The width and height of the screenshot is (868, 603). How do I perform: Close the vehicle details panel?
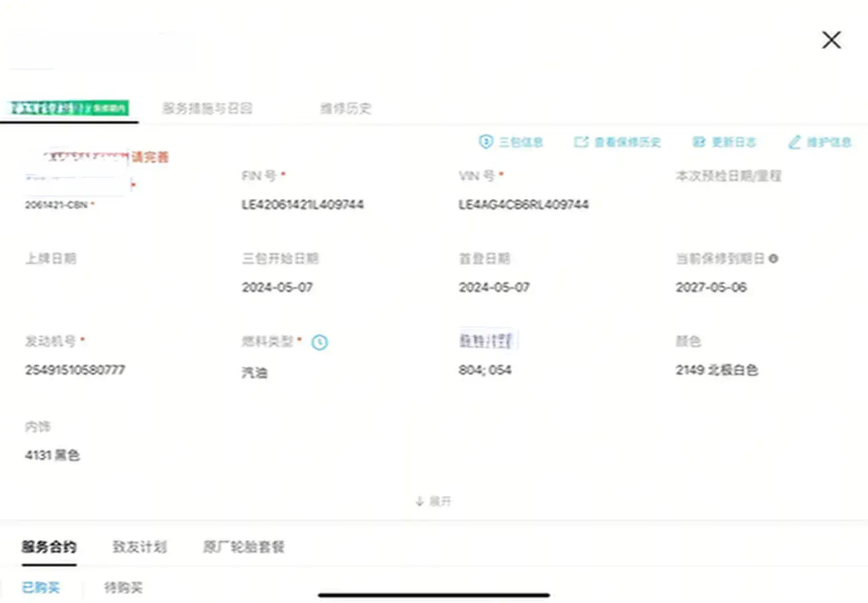point(831,40)
